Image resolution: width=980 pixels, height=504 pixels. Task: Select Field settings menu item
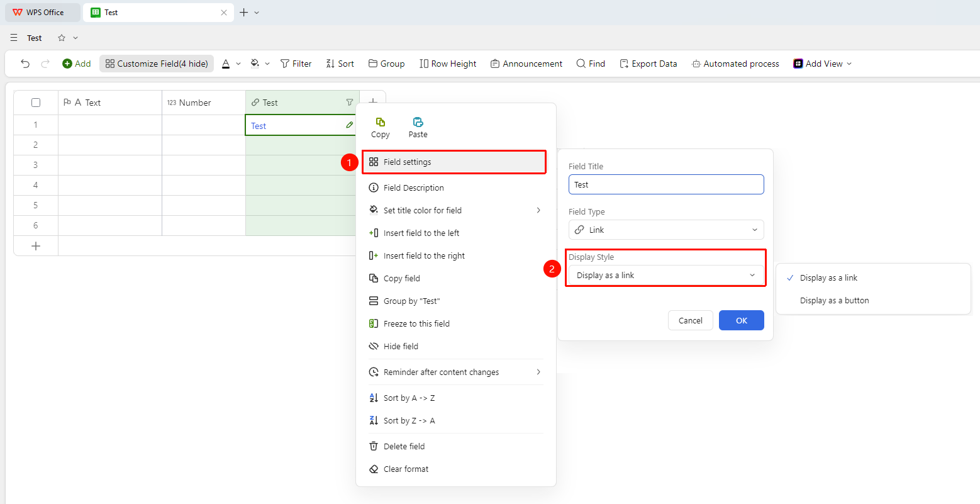tap(454, 162)
